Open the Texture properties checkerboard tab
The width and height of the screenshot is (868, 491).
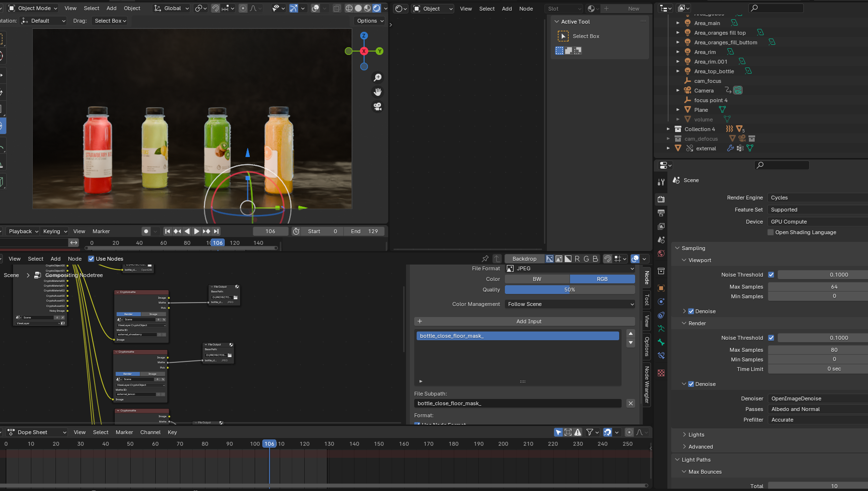pos(661,373)
